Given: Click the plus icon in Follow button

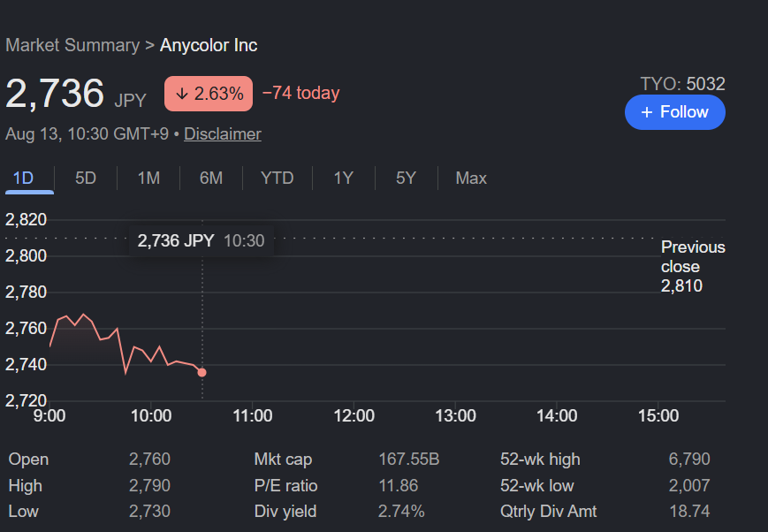Looking at the screenshot, I should (x=647, y=112).
